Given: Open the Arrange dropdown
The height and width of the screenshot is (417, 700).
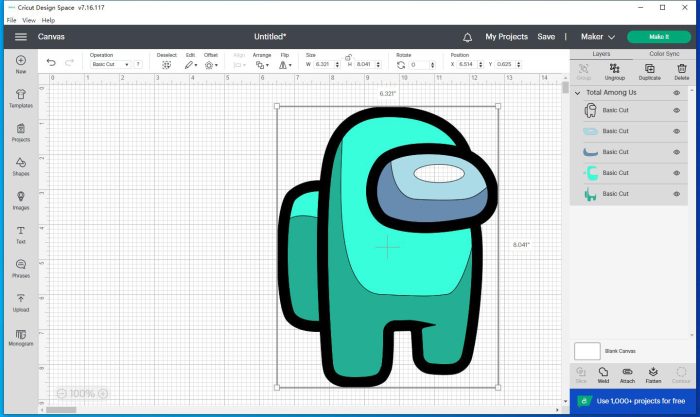Looking at the screenshot, I should click(262, 65).
